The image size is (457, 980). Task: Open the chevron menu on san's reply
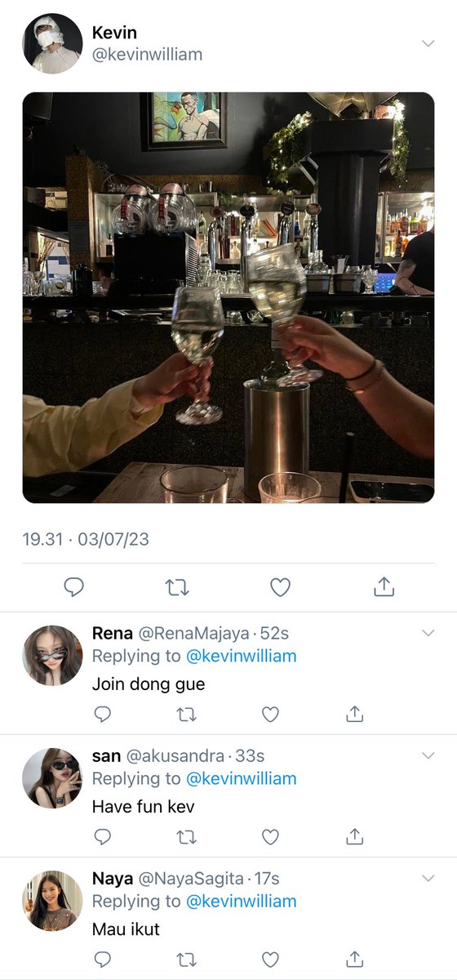428,755
